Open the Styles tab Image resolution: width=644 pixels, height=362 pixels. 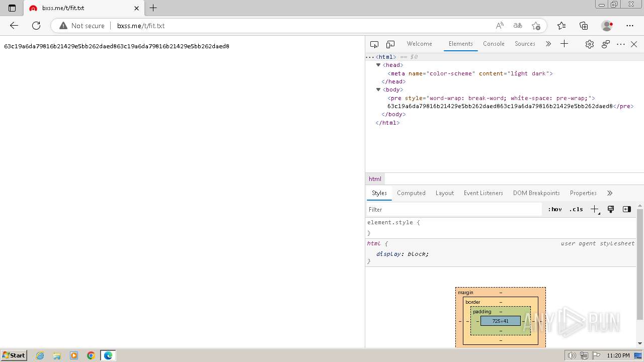(379, 193)
